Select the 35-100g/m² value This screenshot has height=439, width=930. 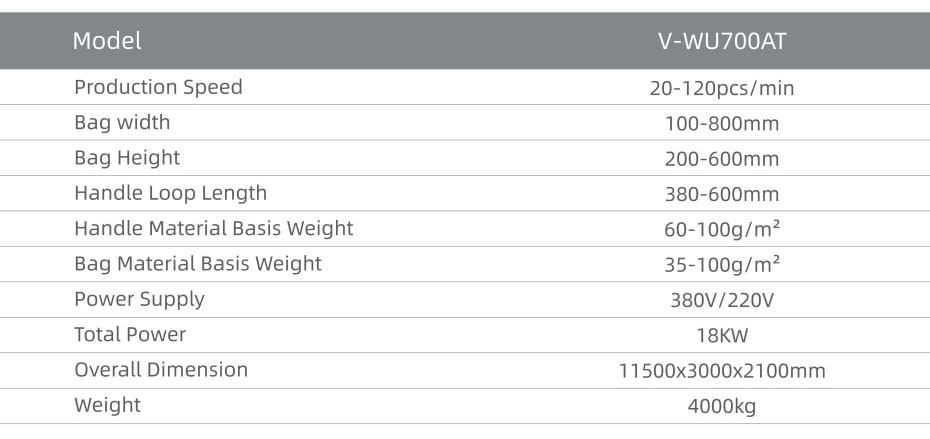pyautogui.click(x=722, y=265)
